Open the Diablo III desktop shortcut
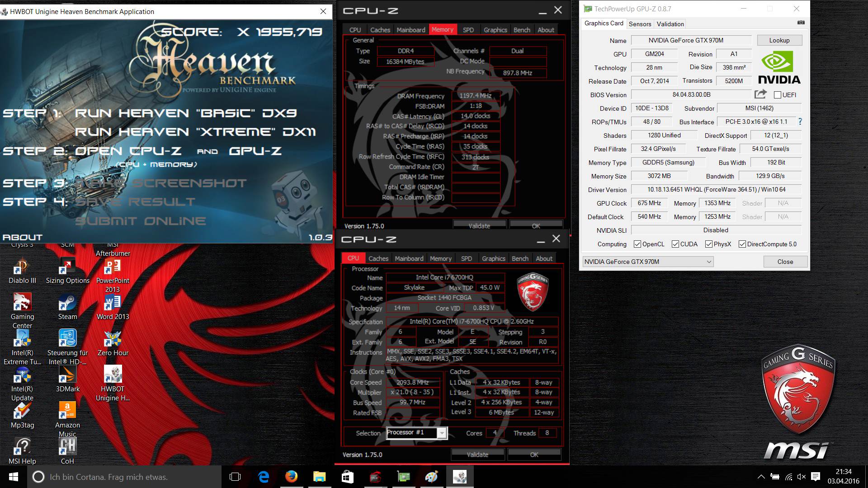868x488 pixels. click(22, 271)
